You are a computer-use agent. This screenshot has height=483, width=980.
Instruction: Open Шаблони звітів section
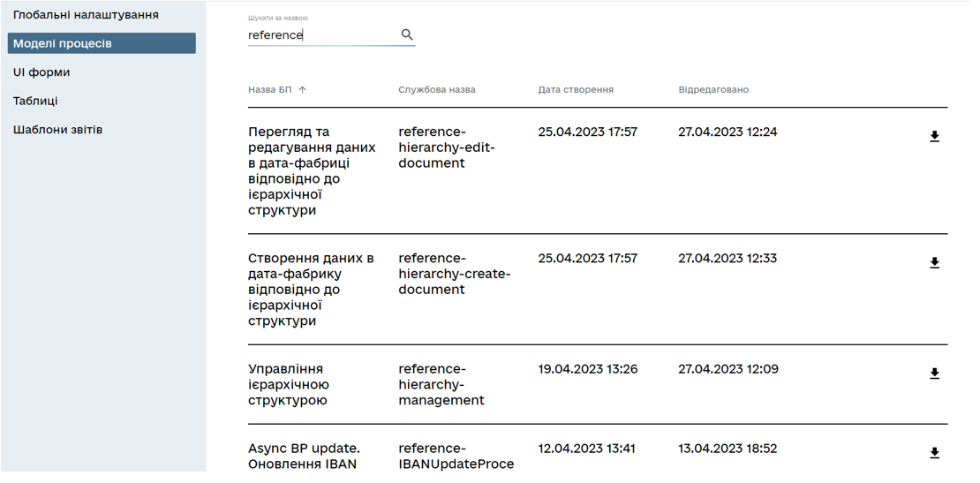point(57,130)
